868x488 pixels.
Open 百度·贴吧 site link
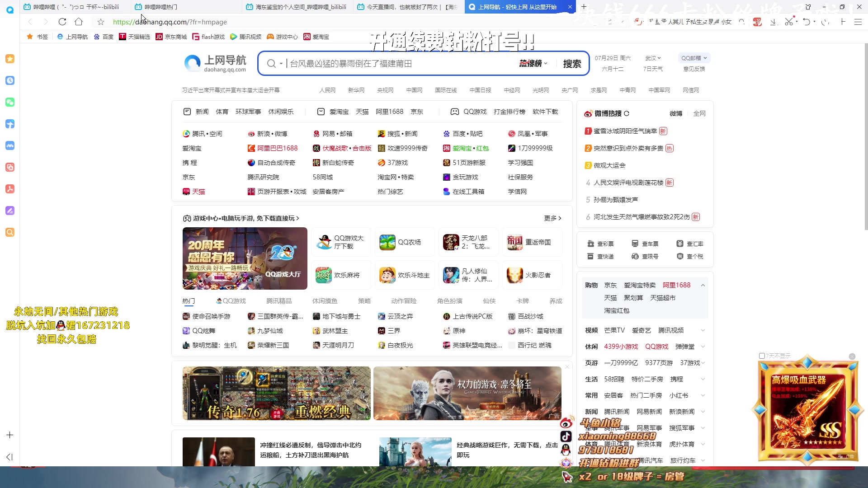[x=462, y=134]
